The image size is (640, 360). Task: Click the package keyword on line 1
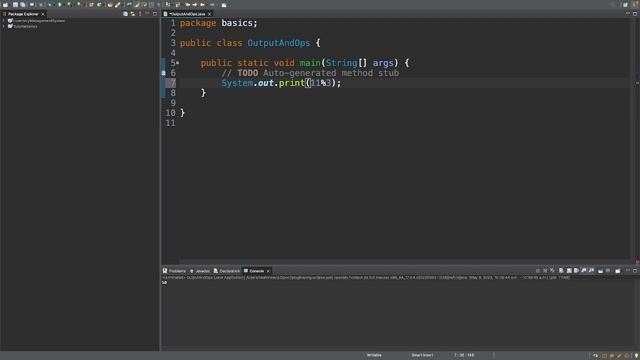coord(198,23)
